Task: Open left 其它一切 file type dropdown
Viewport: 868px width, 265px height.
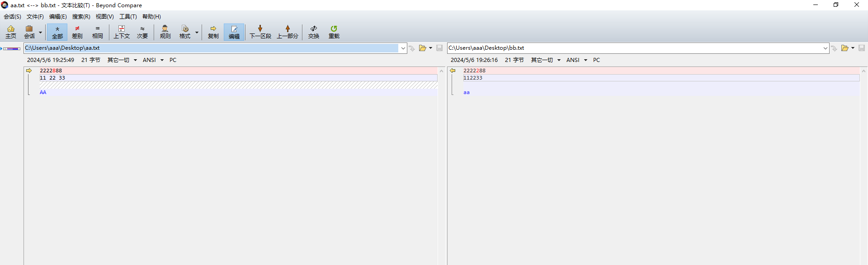Action: [x=122, y=60]
